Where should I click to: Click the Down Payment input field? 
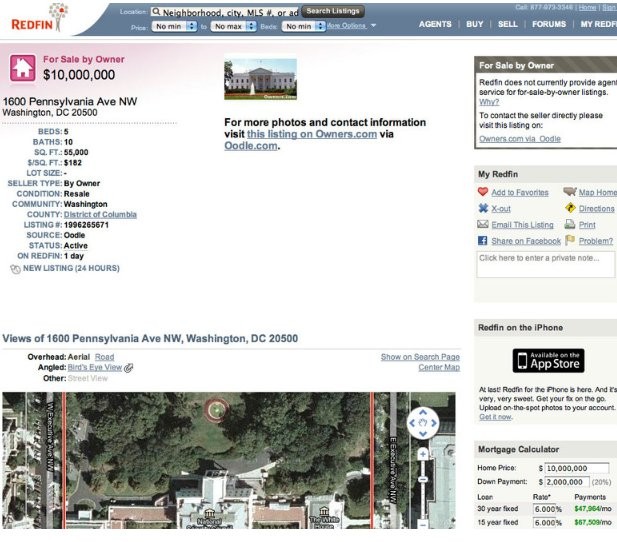pyautogui.click(x=567, y=482)
